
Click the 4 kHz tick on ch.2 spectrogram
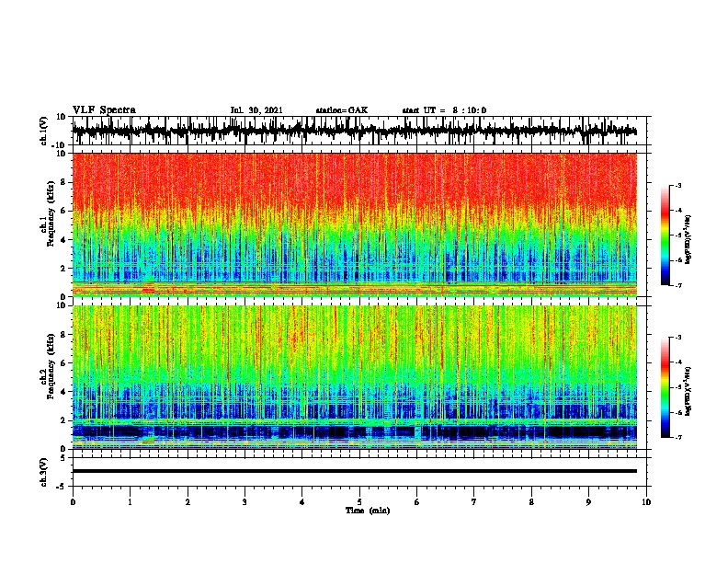point(63,392)
